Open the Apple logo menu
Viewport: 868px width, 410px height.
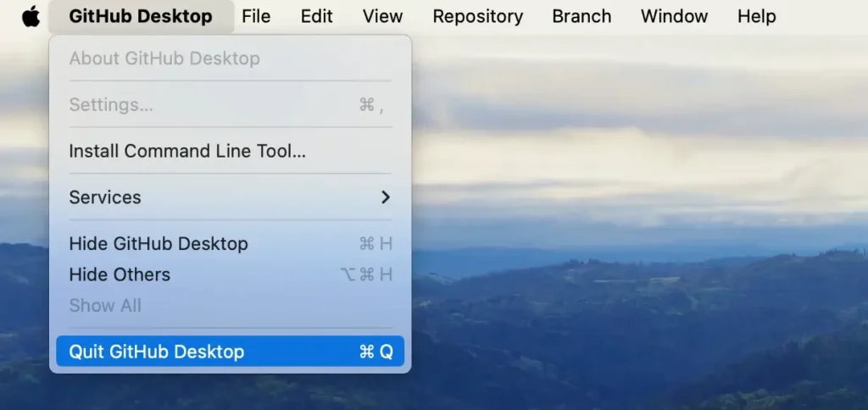pos(31,17)
